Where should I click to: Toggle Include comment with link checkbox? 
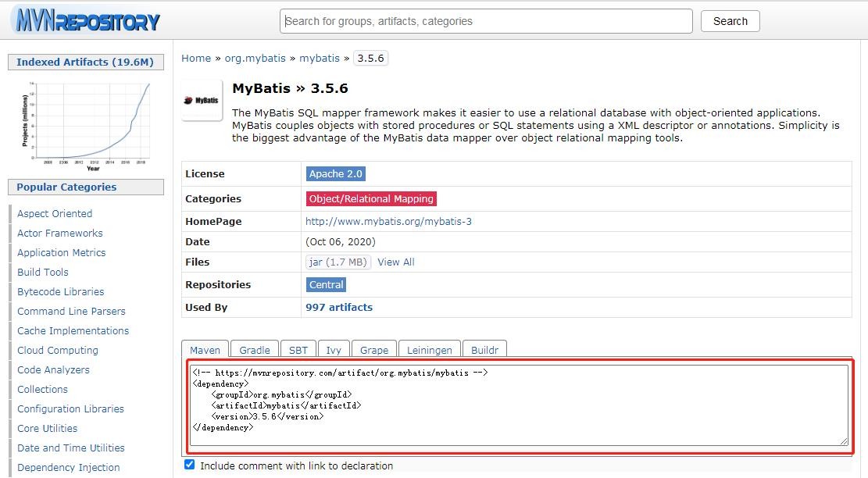pyautogui.click(x=189, y=465)
